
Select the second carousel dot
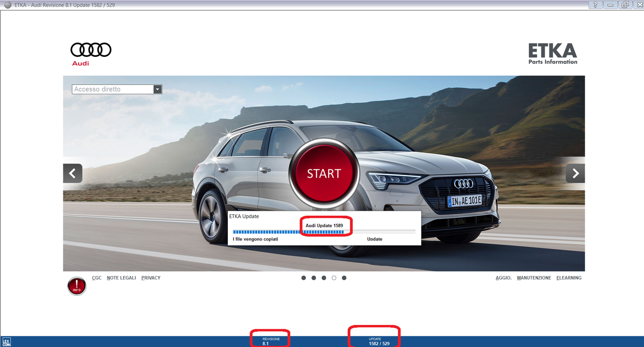313,278
